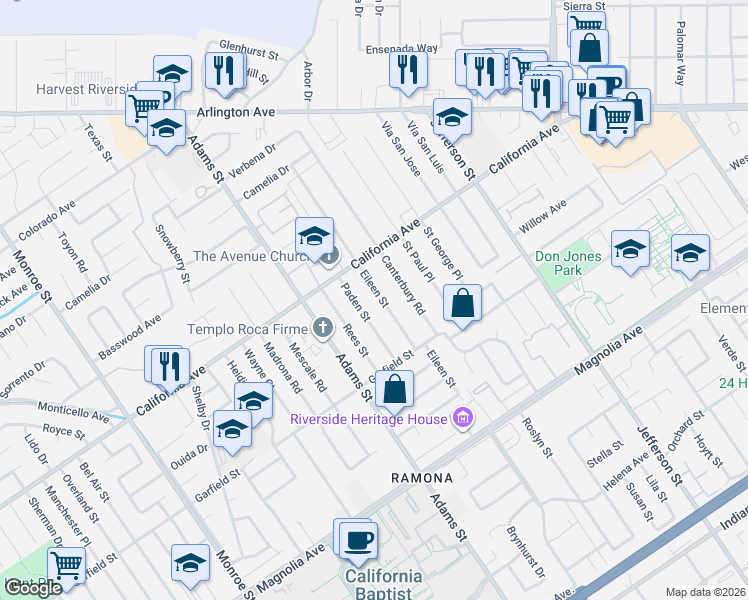Viewport: 748px width, 600px height.
Task: Click the Arlington Ave street label
Action: 236,112
